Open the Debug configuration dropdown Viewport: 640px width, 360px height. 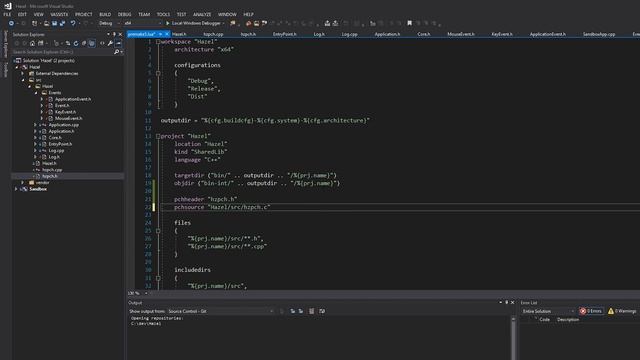coord(109,23)
